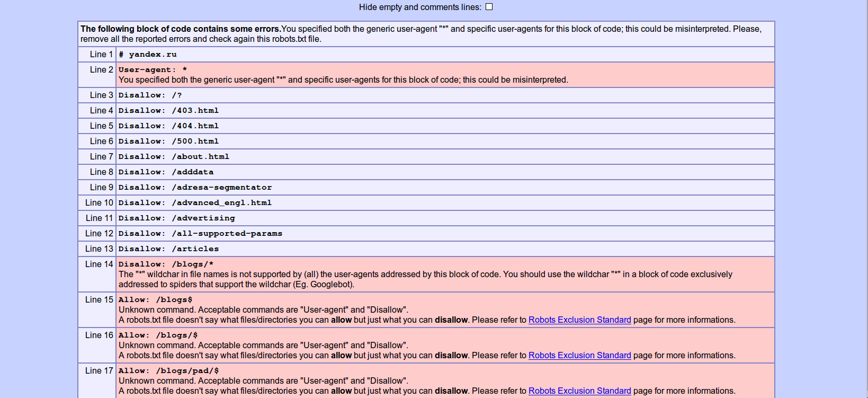Click 'Unknown command' message under Line 17
The height and width of the screenshot is (398, 868).
263,381
